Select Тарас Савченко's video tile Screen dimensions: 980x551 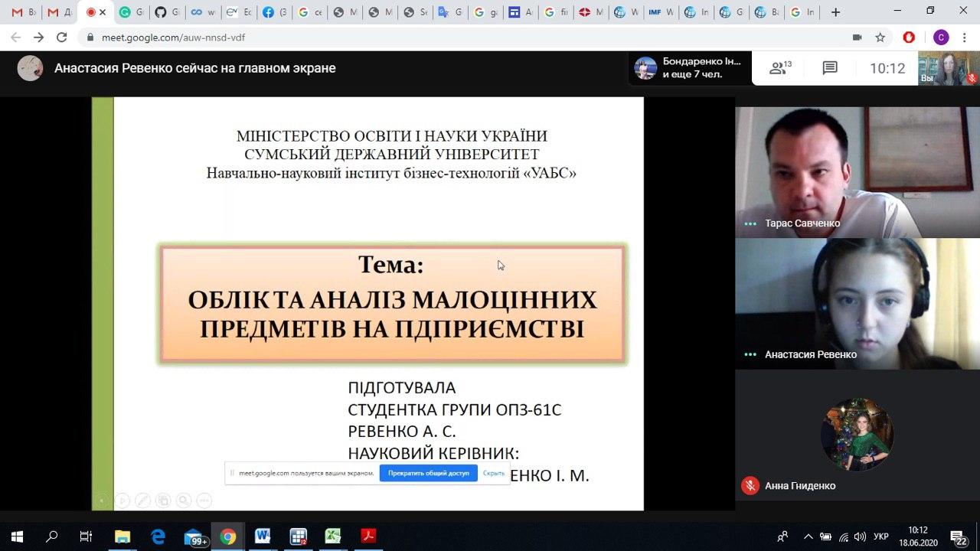pyautogui.click(x=857, y=172)
